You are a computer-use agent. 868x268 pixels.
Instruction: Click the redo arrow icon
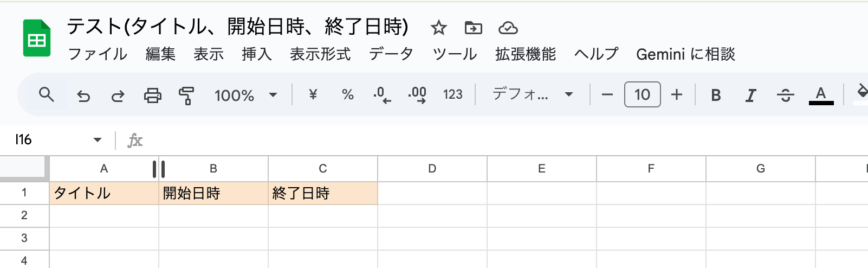coord(118,96)
